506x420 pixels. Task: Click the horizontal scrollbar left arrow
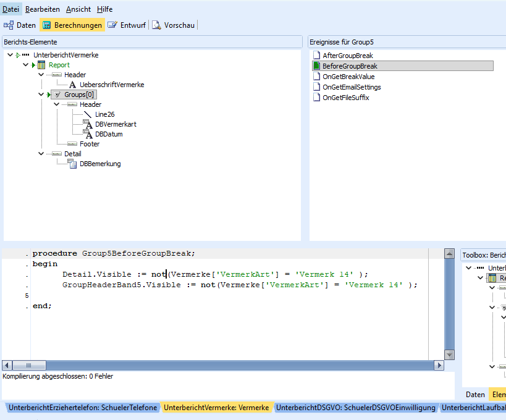coord(7,366)
